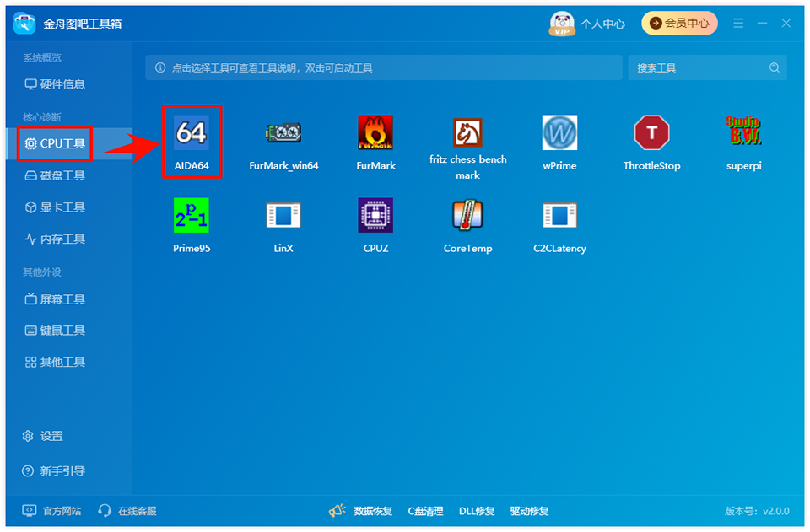The height and width of the screenshot is (532, 810).
Task: Select the CPUZ chip icon
Action: tap(375, 215)
